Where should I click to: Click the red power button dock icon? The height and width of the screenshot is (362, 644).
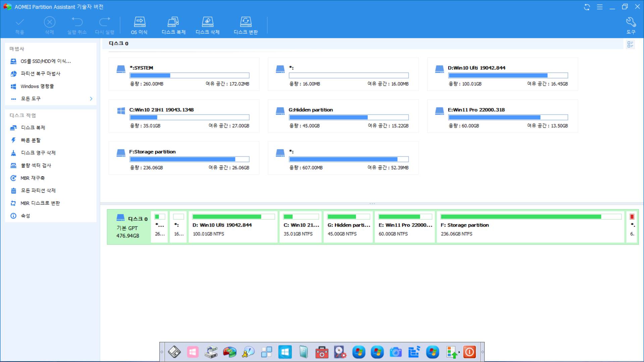coord(470,352)
